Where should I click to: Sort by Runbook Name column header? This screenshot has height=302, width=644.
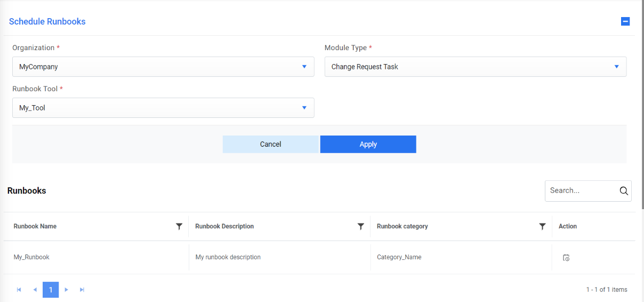[35, 226]
